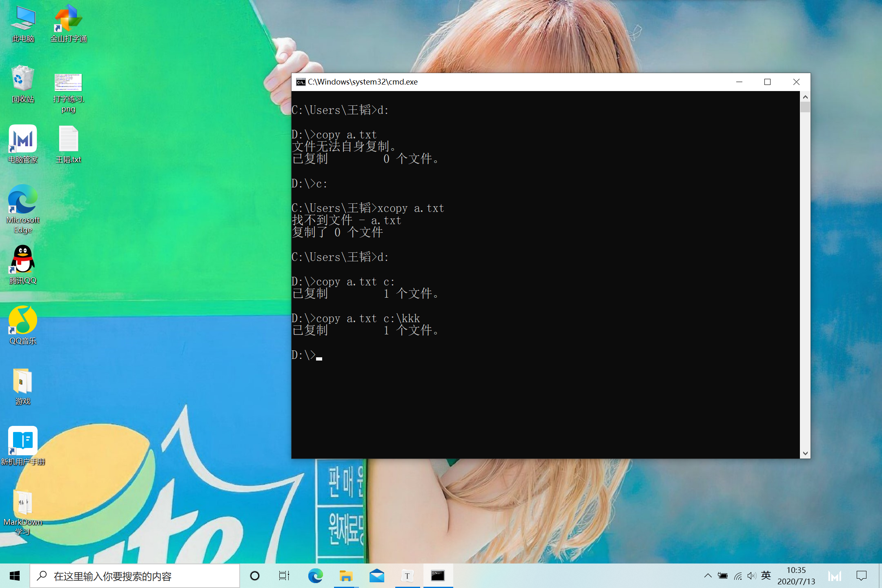Click the 新机用户手册 desktop icon
The image size is (882, 588).
pos(23,441)
